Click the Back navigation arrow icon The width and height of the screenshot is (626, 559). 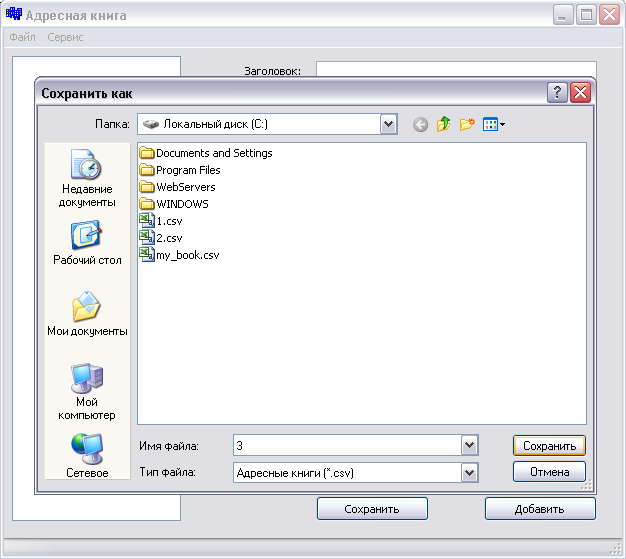click(x=420, y=125)
